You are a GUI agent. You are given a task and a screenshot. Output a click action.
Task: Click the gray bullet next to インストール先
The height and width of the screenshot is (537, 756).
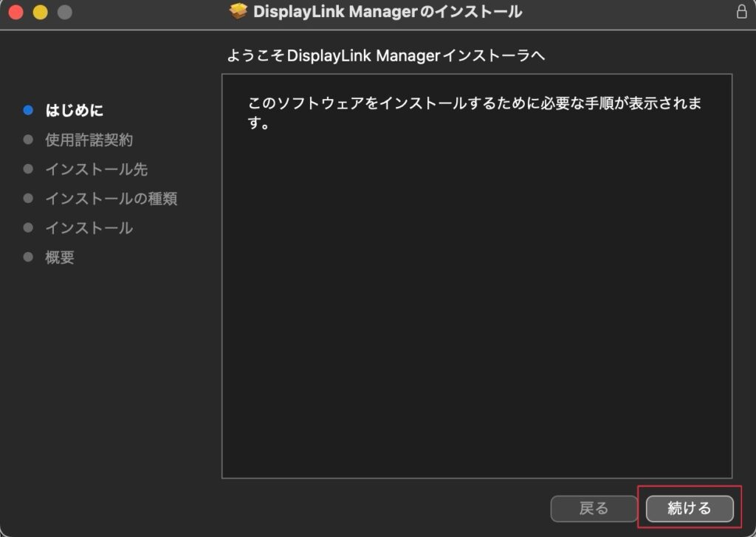coord(29,169)
